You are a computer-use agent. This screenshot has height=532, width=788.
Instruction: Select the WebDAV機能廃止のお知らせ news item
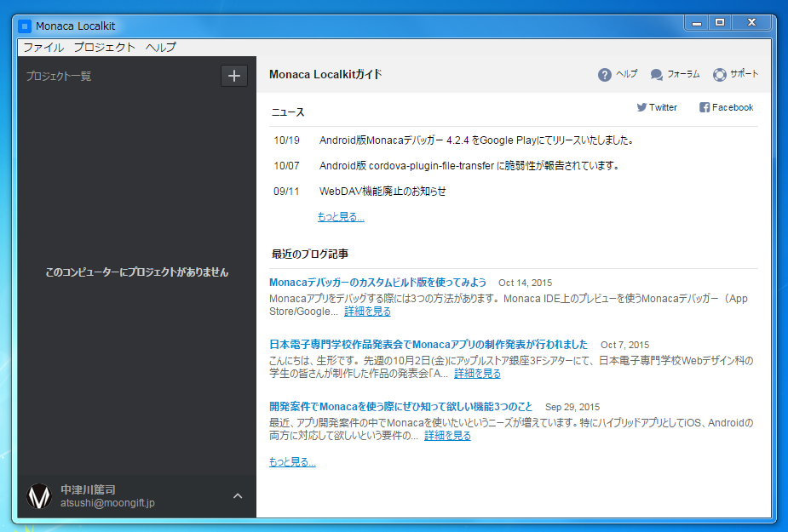tap(382, 192)
